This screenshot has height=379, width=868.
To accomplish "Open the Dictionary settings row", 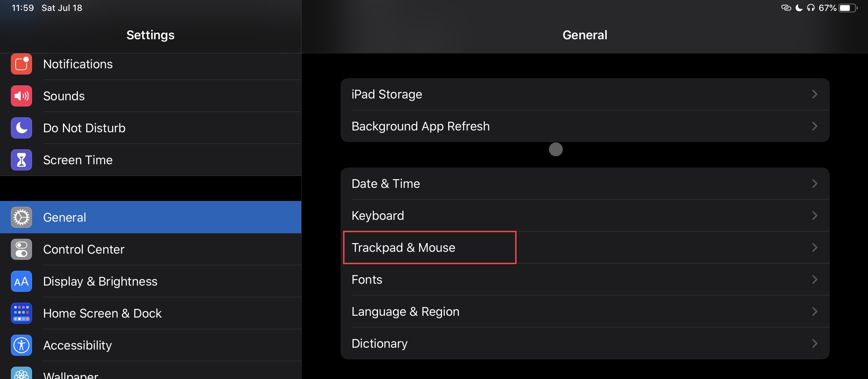I will pyautogui.click(x=379, y=343).
